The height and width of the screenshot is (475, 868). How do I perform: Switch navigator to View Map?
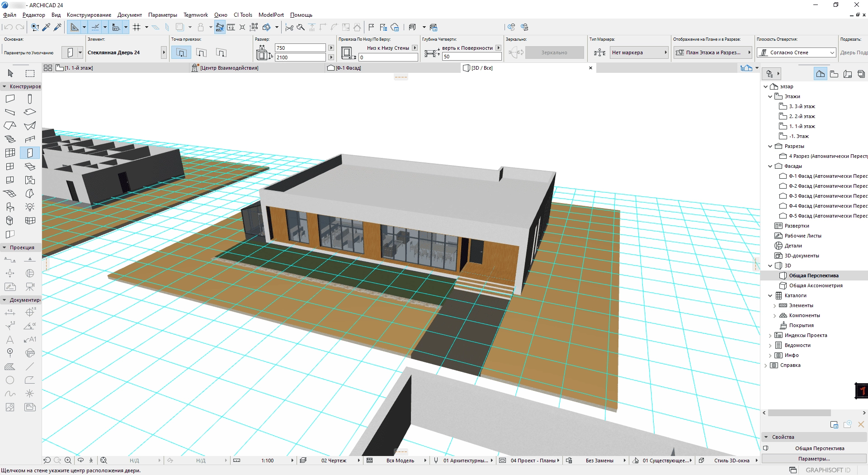pos(835,74)
